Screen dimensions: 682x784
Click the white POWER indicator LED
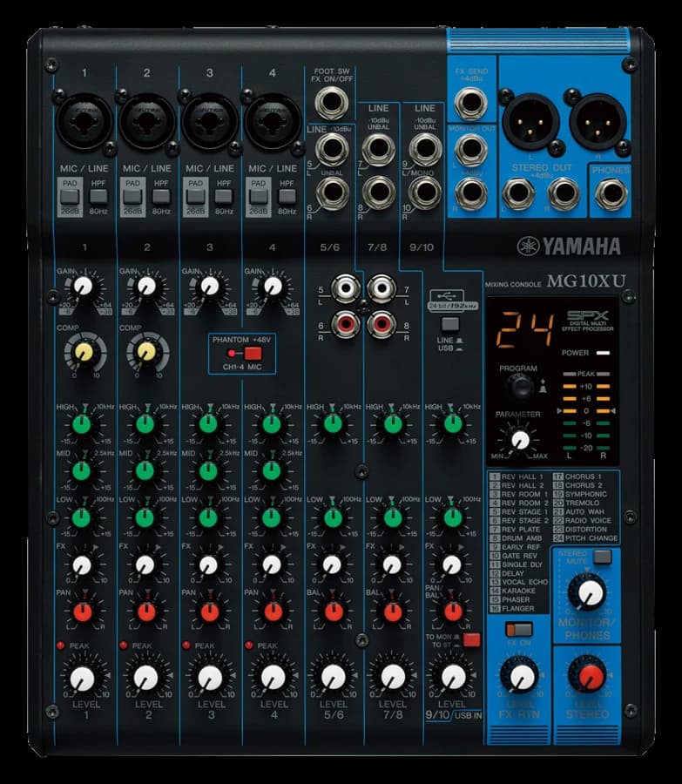point(603,353)
